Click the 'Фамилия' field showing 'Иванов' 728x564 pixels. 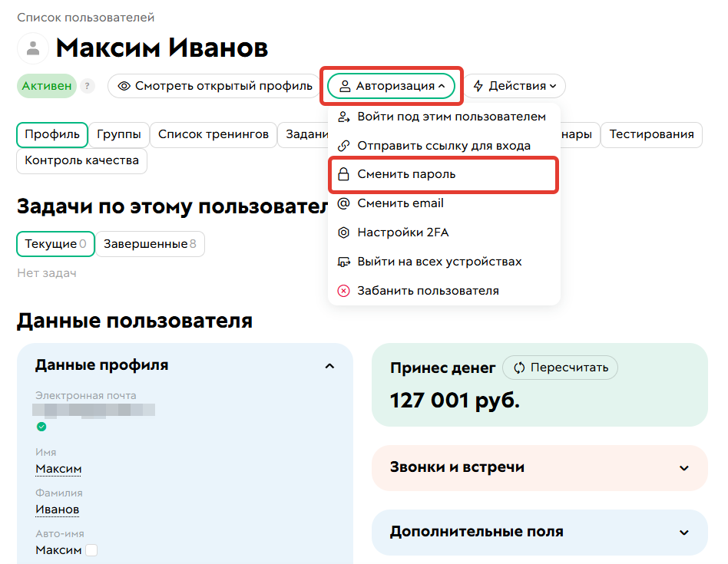57,509
